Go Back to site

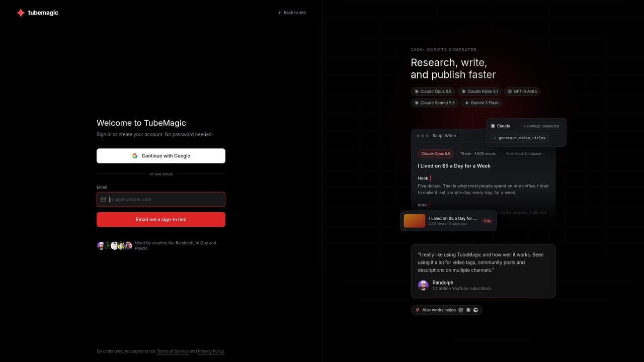292,13
